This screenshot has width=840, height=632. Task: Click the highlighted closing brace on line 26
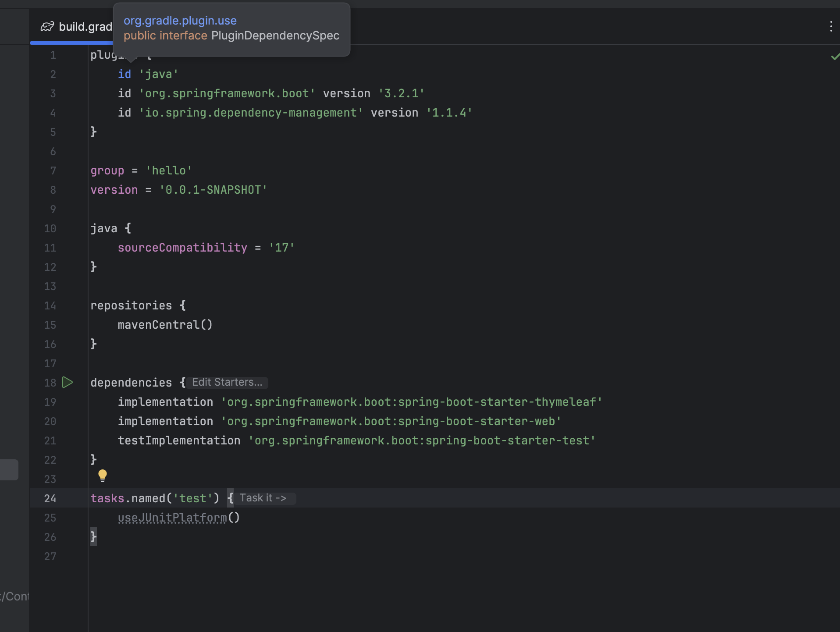point(93,537)
